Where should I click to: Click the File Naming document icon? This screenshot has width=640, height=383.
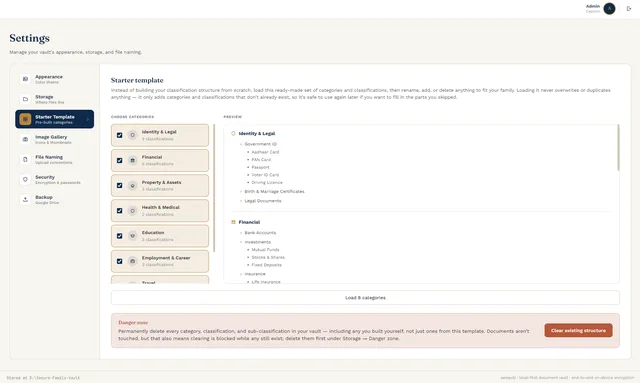pos(25,159)
